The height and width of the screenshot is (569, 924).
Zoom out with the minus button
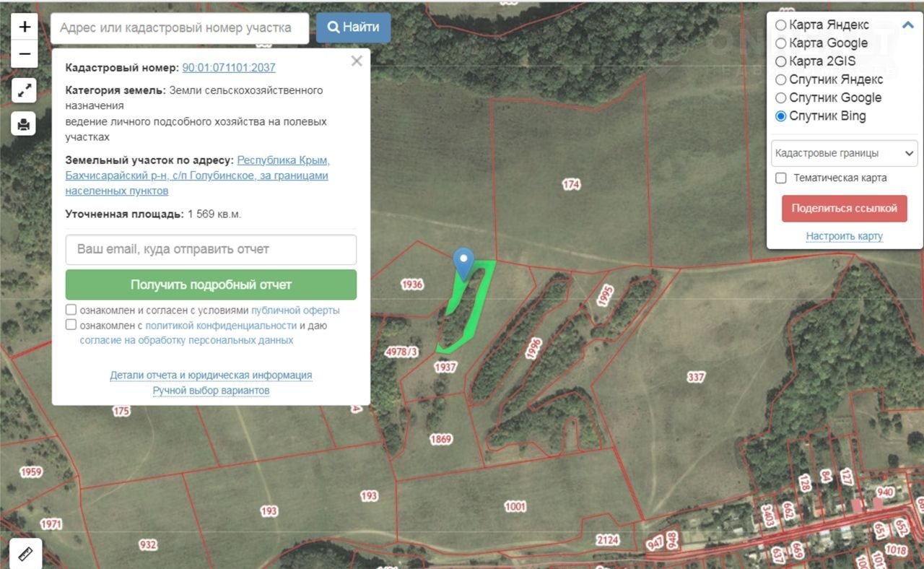click(x=25, y=54)
